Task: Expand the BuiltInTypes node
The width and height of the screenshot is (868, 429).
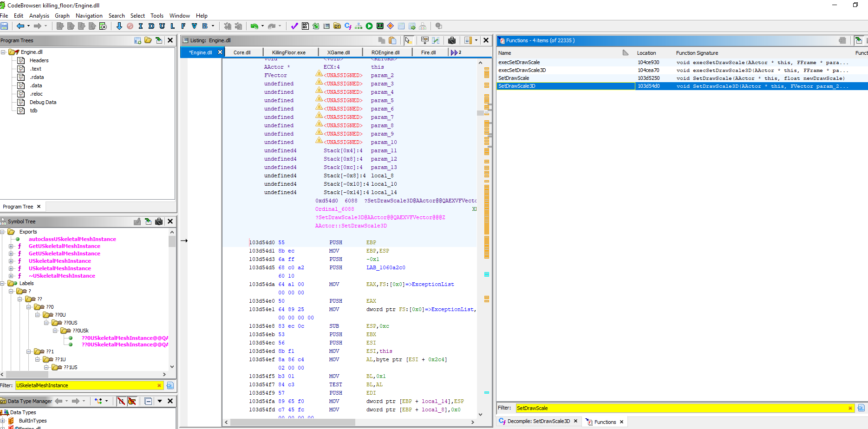Action: (x=3, y=421)
